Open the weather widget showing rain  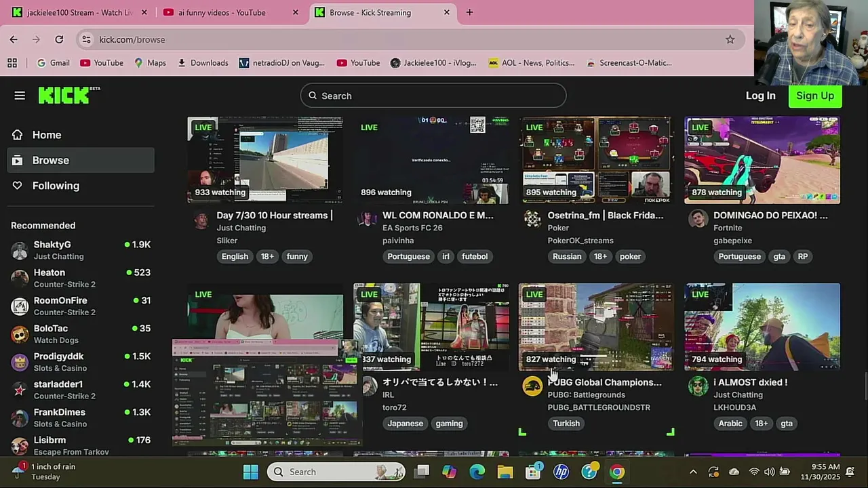[x=44, y=472]
